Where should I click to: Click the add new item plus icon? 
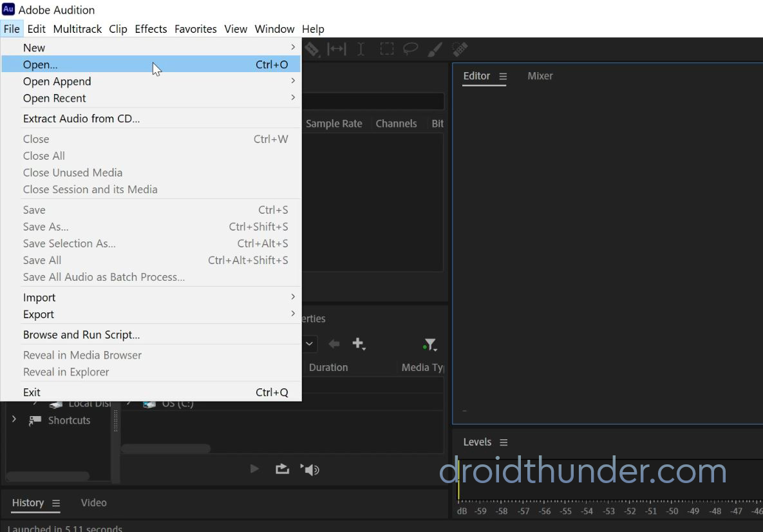[359, 344]
